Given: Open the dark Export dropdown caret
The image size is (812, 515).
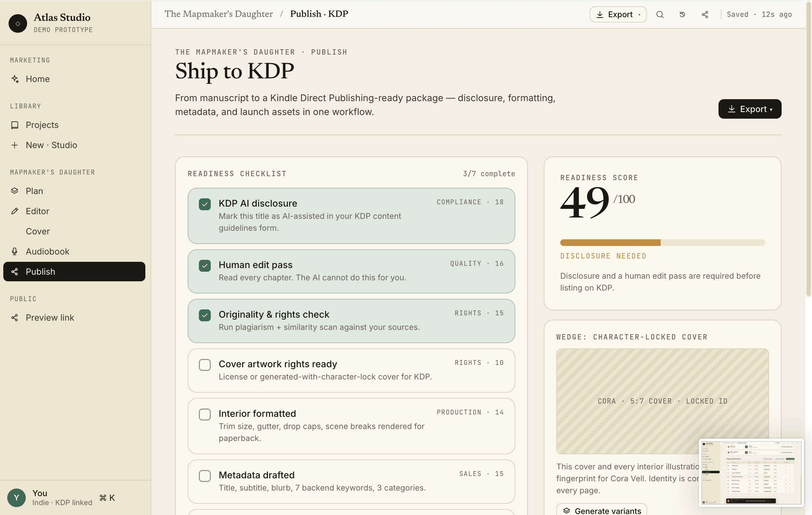Looking at the screenshot, I should click(771, 110).
